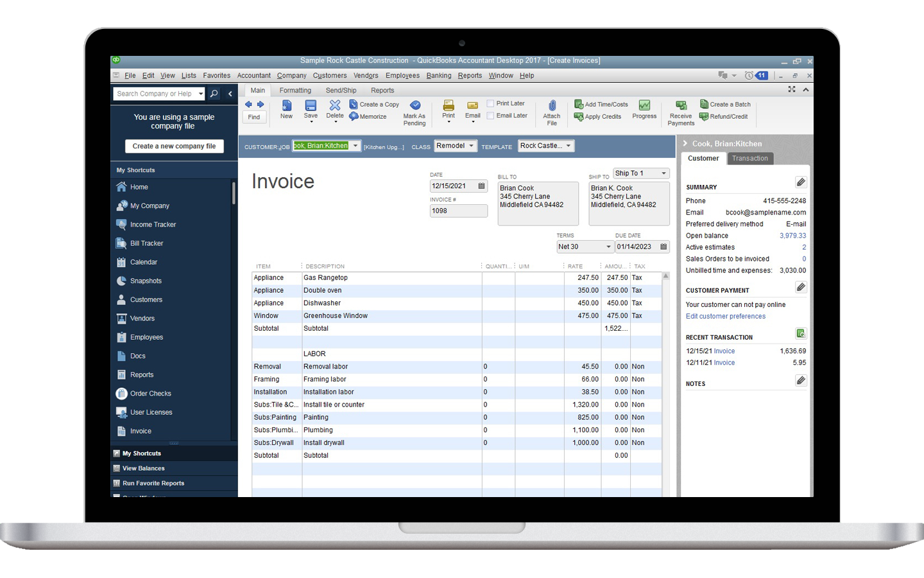This screenshot has width=924, height=578.
Task: Open Receive Payments
Action: (x=681, y=113)
